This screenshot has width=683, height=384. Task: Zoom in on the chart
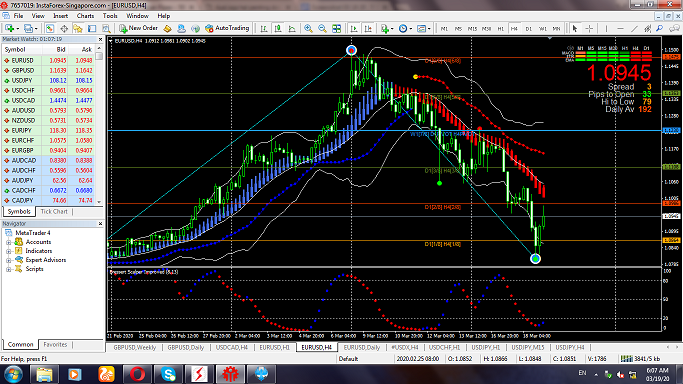click(x=308, y=28)
